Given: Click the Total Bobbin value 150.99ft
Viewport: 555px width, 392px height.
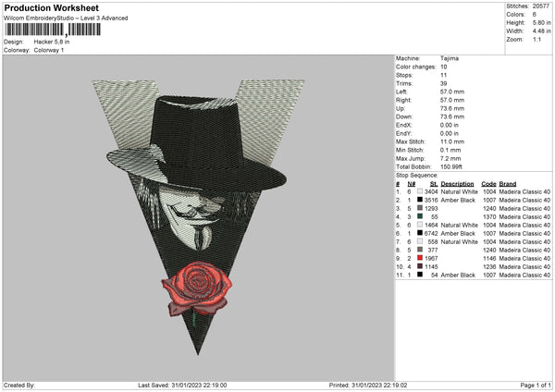Looking at the screenshot, I should (x=451, y=166).
